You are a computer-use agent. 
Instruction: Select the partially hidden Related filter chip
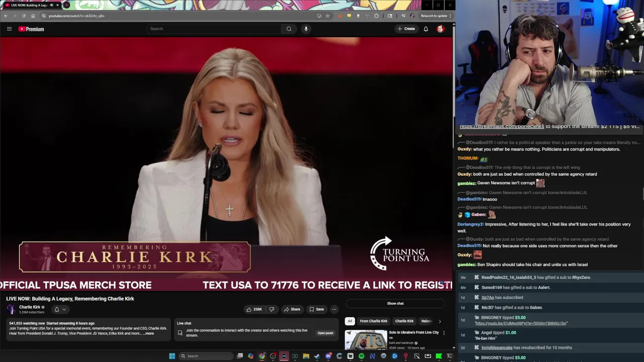coord(426,321)
